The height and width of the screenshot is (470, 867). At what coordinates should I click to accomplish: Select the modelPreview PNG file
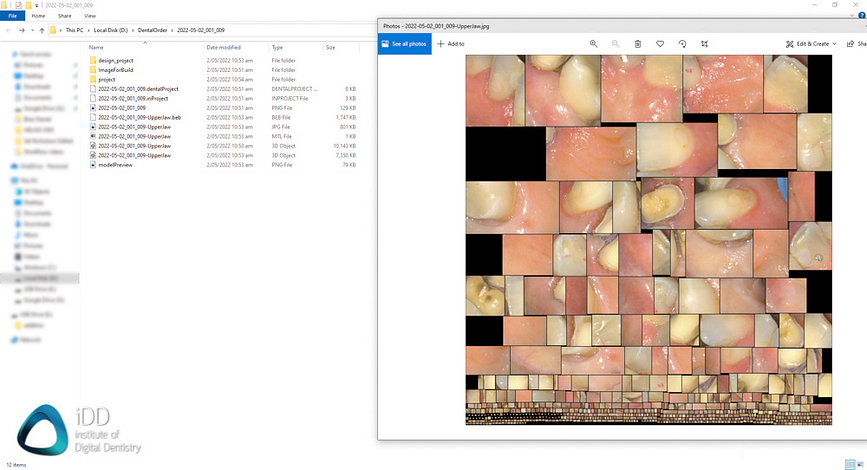[115, 164]
